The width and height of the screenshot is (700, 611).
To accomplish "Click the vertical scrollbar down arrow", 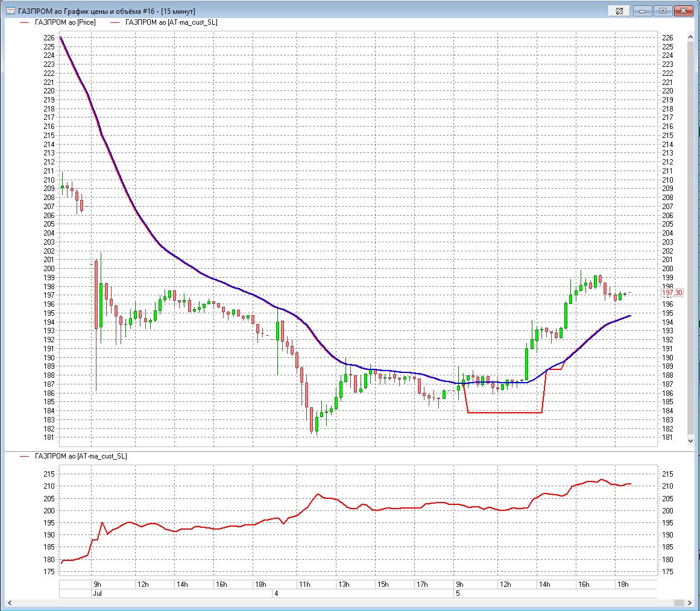I will [x=690, y=440].
